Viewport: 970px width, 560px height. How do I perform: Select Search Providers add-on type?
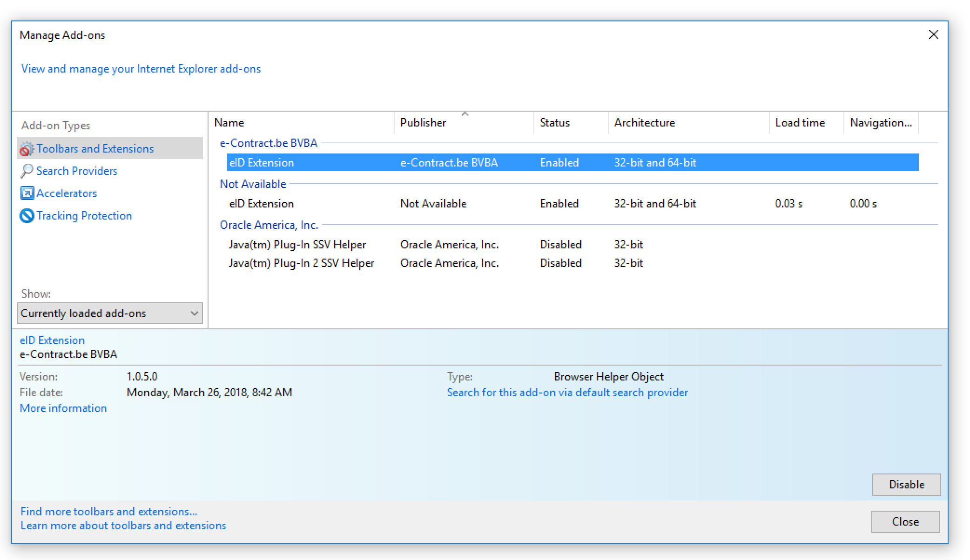[x=77, y=171]
